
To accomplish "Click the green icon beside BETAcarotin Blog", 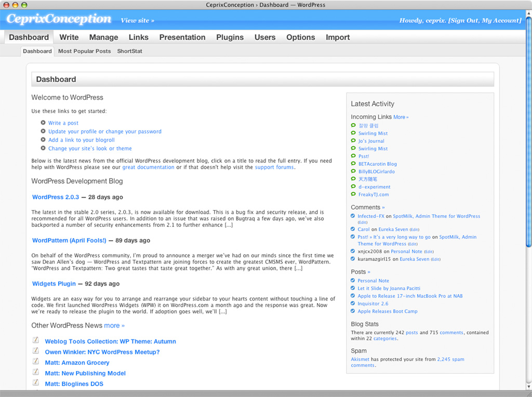I will click(x=353, y=163).
